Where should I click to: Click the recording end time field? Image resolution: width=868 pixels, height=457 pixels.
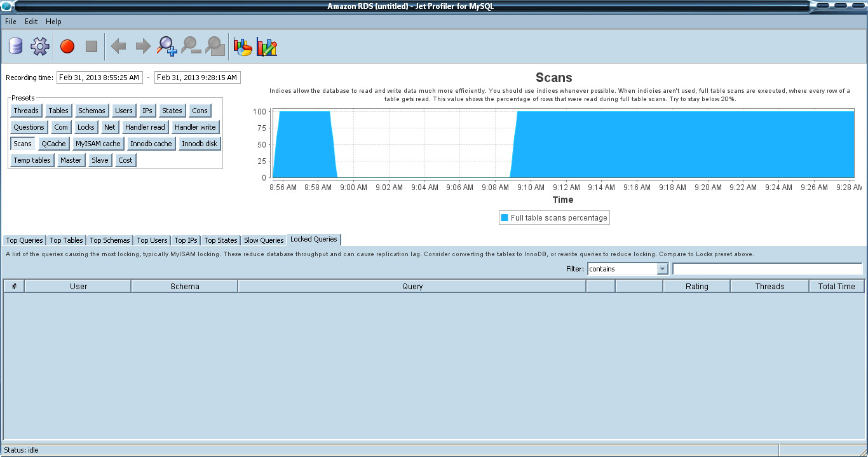coord(198,78)
